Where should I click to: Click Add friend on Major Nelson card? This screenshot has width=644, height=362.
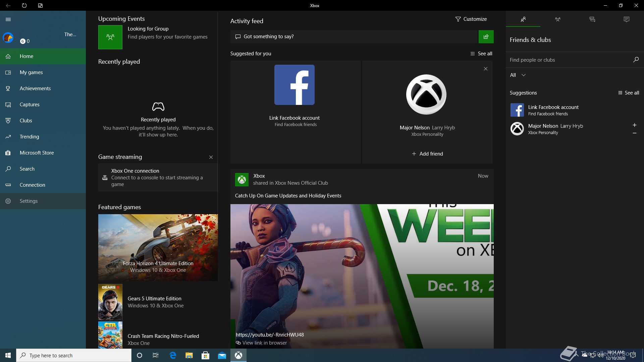[427, 154]
